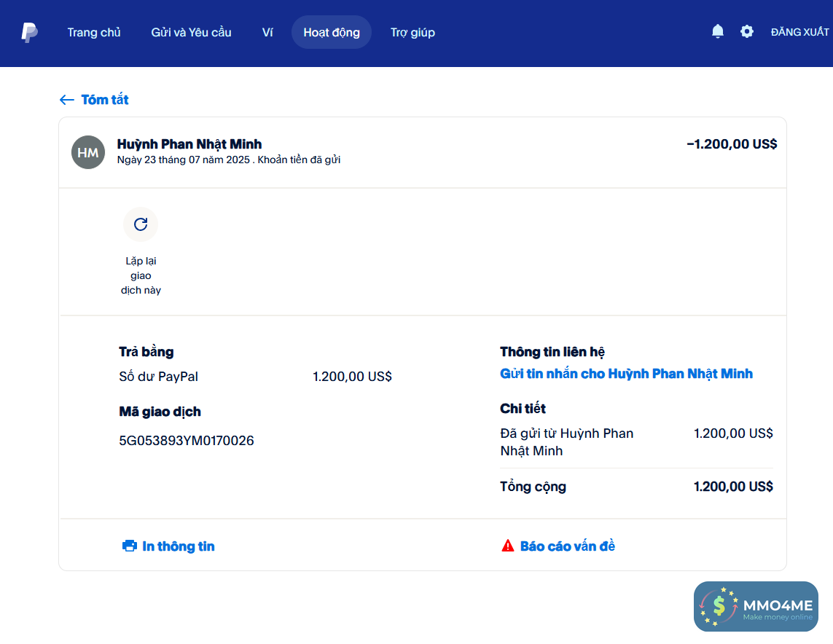Open Gửi và Yêu cầu menu
Image resolution: width=833 pixels, height=644 pixels.
191,32
